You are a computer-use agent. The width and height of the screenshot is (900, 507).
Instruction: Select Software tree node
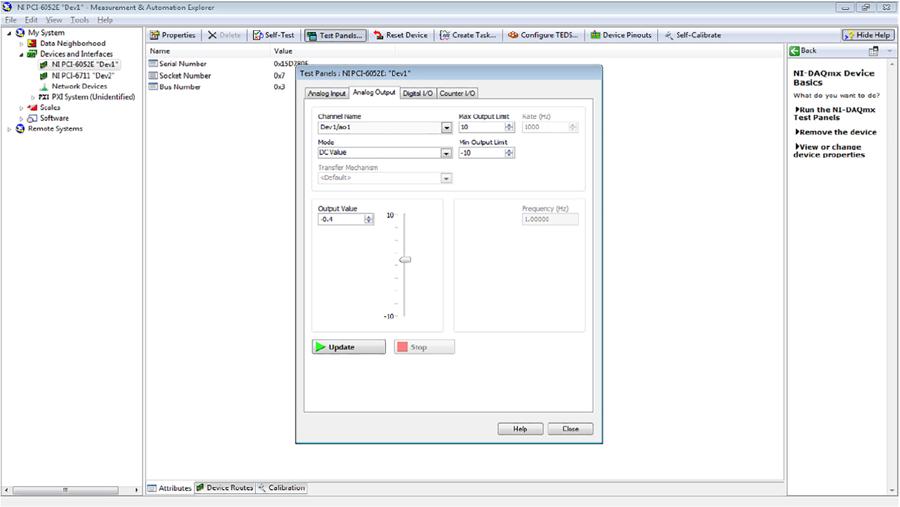click(x=54, y=118)
